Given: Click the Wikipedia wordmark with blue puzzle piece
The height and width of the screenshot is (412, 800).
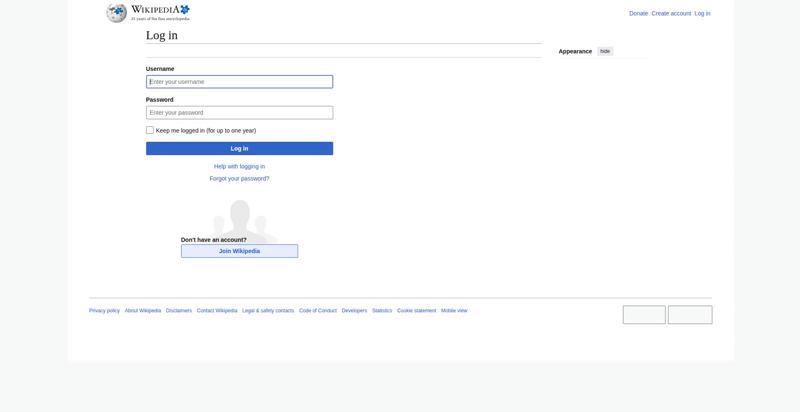Looking at the screenshot, I should pos(160,13).
